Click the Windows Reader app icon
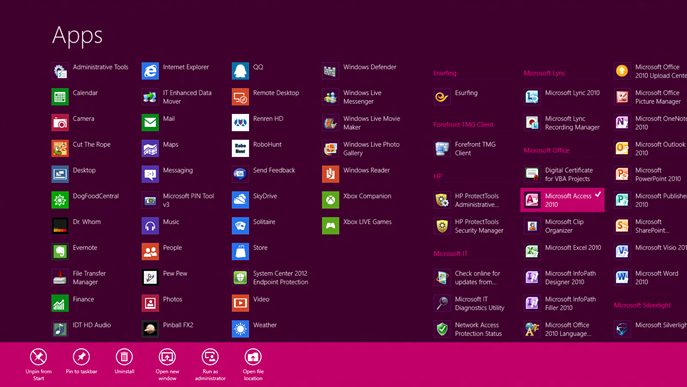The image size is (687, 387). (x=331, y=174)
